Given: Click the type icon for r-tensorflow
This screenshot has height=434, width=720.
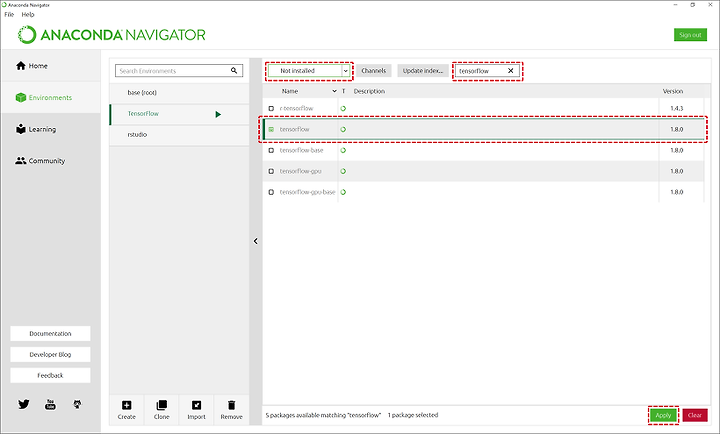Looking at the screenshot, I should pyautogui.click(x=343, y=108).
